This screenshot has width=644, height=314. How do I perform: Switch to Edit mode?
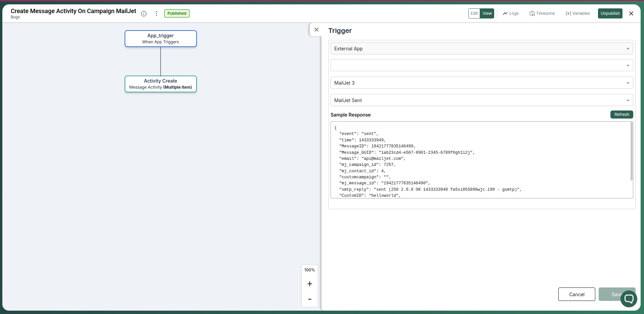(x=474, y=13)
